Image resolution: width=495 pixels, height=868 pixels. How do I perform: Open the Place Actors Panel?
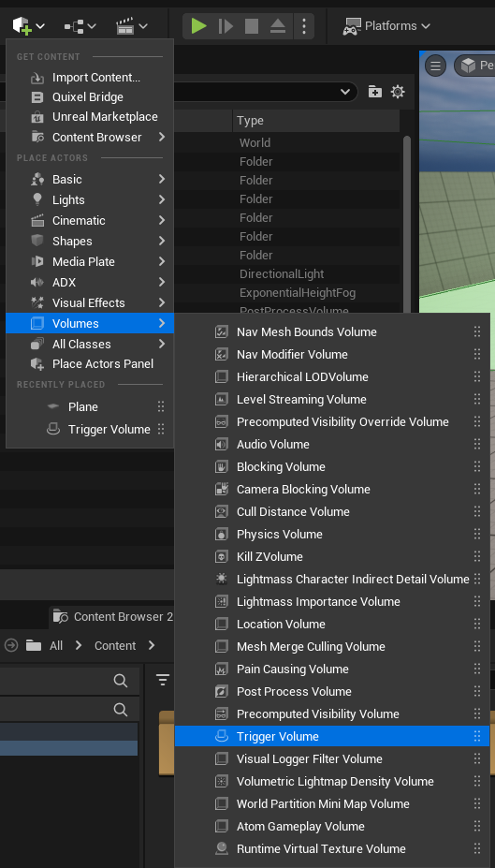coord(90,363)
